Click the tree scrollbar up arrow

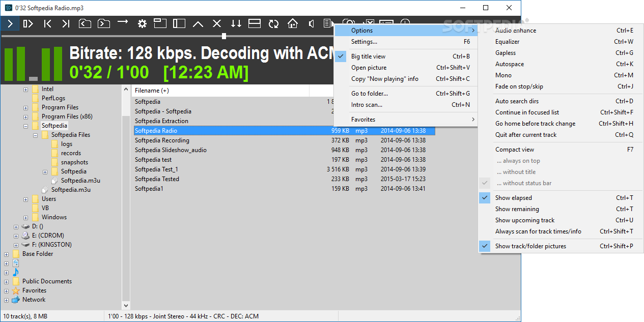(x=126, y=89)
